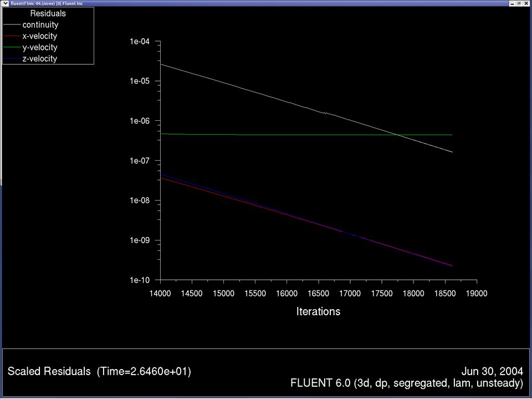Screen dimensions: 532x399
Task: Click the '14000' x-axis label
Action: pos(160,294)
